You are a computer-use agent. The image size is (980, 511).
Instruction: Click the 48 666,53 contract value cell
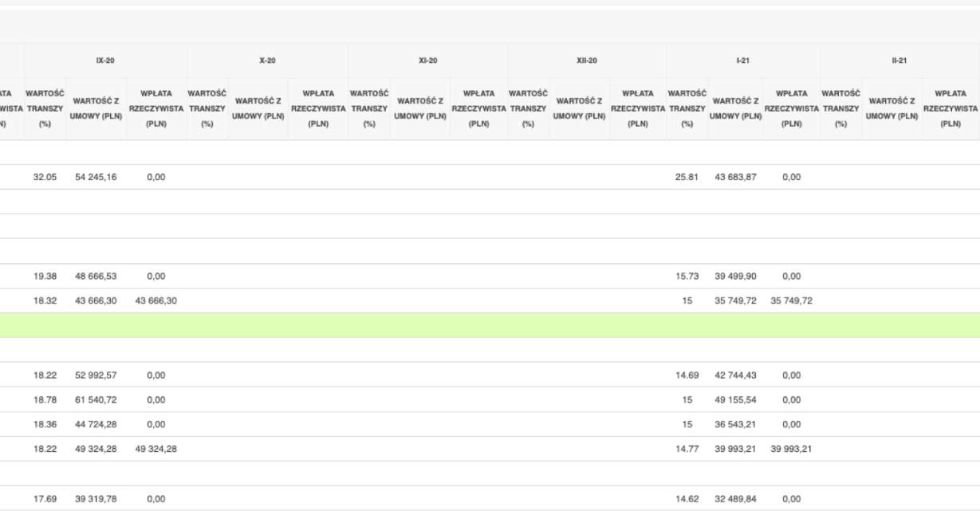pos(96,276)
